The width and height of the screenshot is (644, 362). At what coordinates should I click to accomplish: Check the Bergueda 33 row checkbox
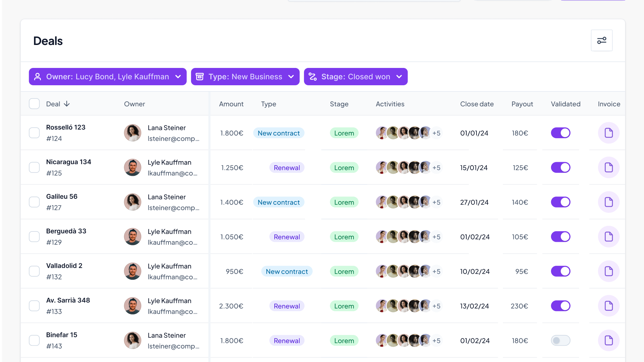coord(34,237)
